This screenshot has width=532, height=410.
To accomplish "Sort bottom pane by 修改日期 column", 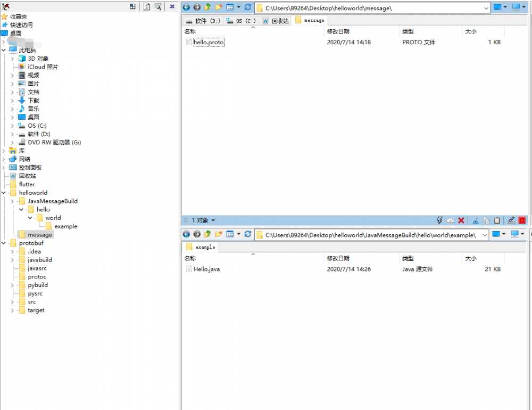I will coord(338,258).
